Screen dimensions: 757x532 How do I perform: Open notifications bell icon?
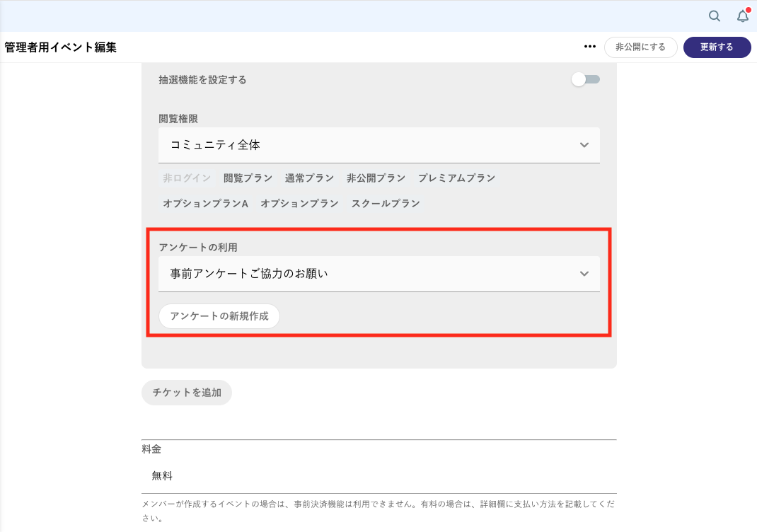click(x=742, y=16)
